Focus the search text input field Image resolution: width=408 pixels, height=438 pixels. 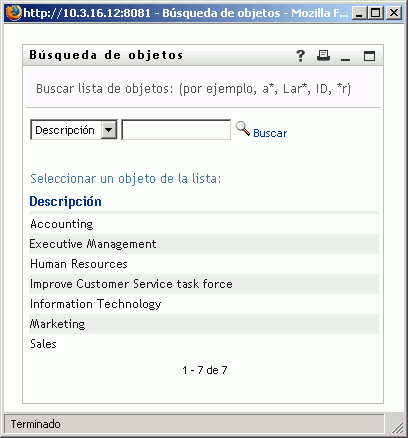pos(176,130)
